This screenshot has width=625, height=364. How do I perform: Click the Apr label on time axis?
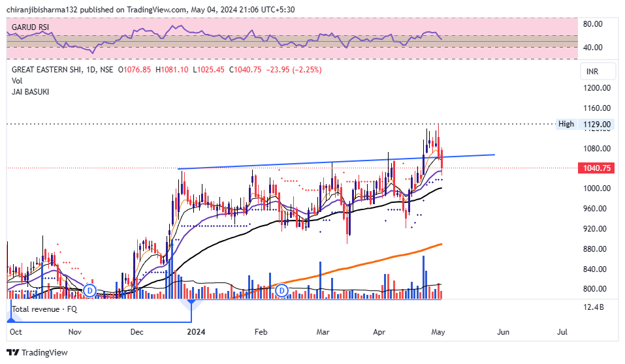[x=379, y=332]
